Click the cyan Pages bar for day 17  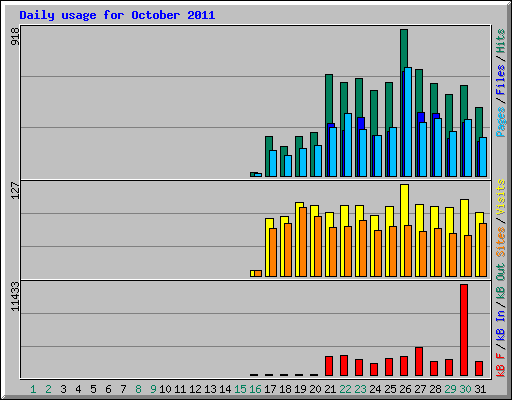point(273,163)
